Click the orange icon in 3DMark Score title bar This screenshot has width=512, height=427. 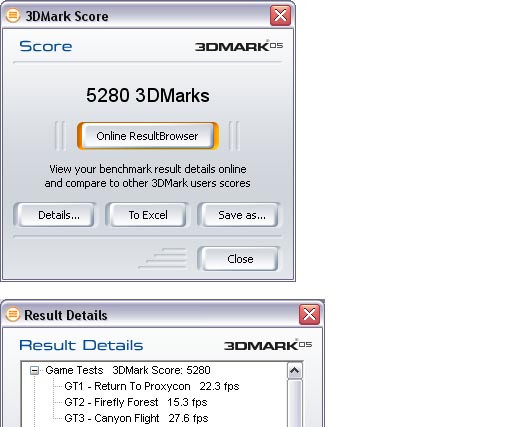tap(13, 15)
